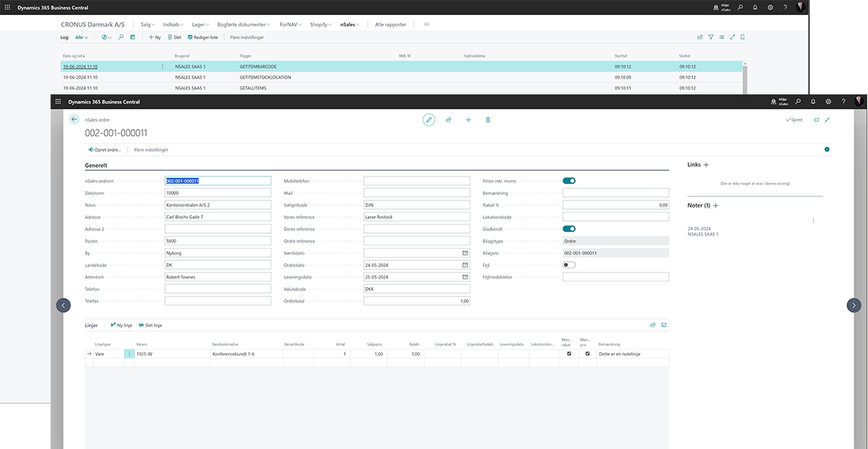Click search icon in back window header
868x449 pixels.
click(740, 7)
